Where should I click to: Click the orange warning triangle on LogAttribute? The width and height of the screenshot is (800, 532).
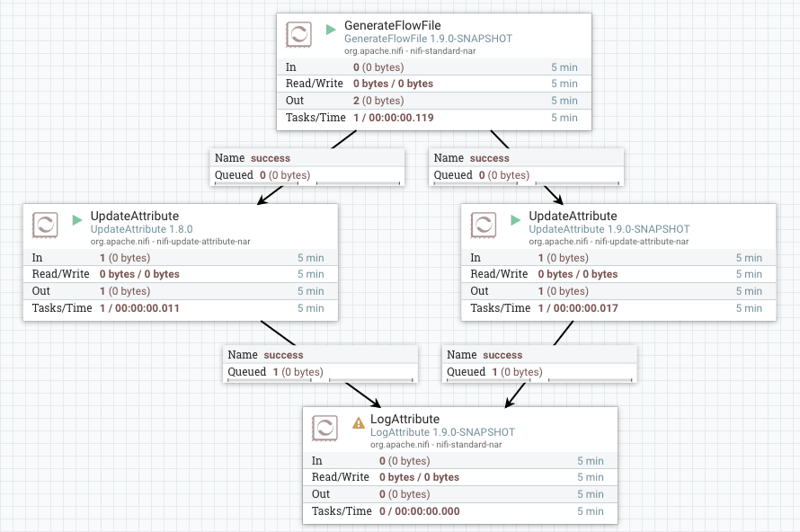pyautogui.click(x=358, y=423)
